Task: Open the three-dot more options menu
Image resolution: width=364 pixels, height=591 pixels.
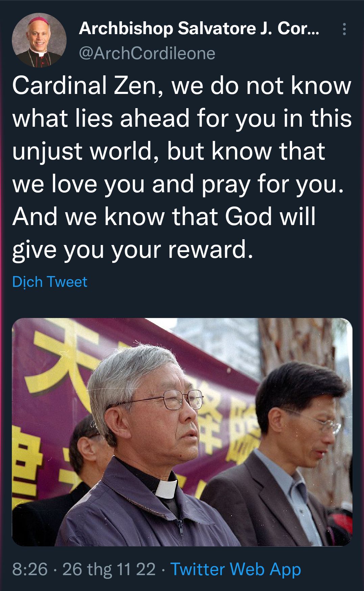Action: [344, 29]
